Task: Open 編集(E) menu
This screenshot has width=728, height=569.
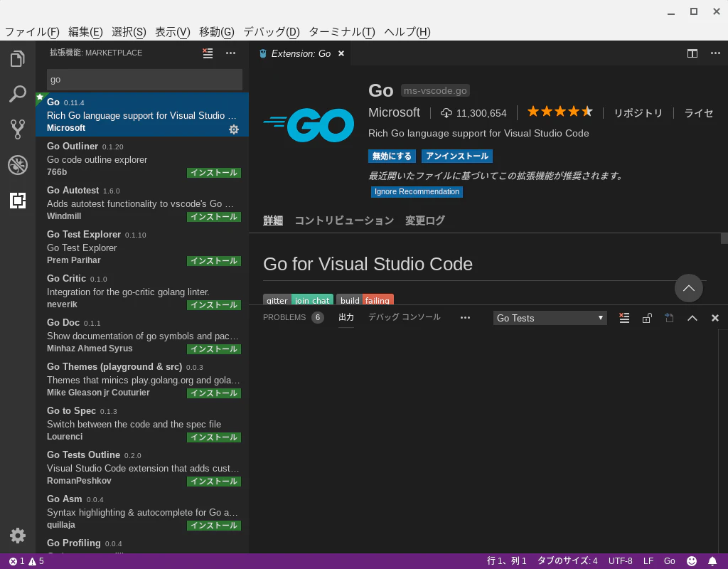Action: coord(85,31)
